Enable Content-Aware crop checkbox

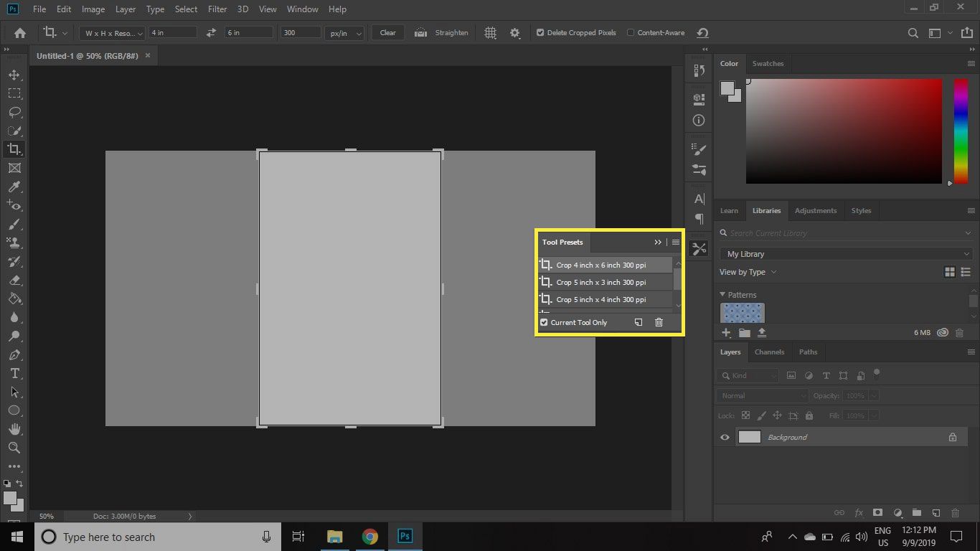[631, 32]
